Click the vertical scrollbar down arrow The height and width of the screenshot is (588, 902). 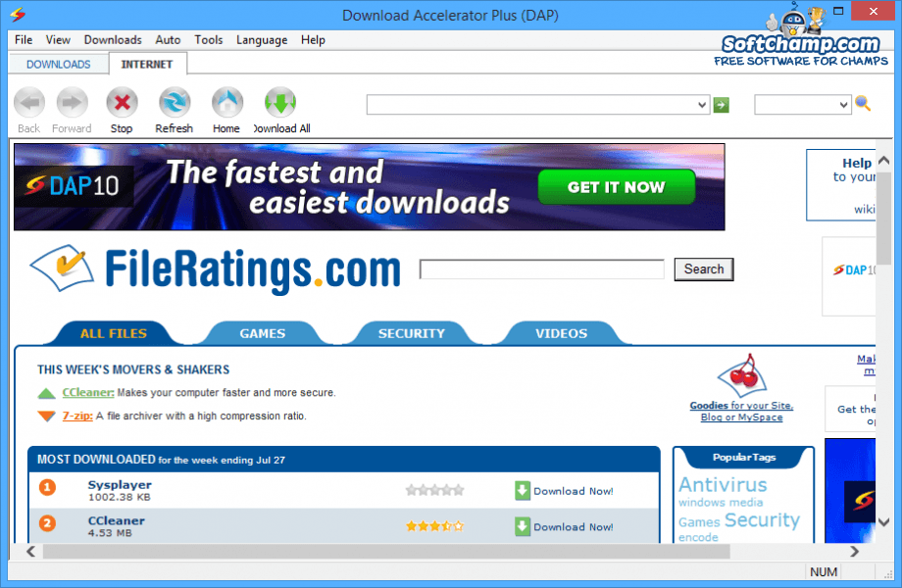884,522
